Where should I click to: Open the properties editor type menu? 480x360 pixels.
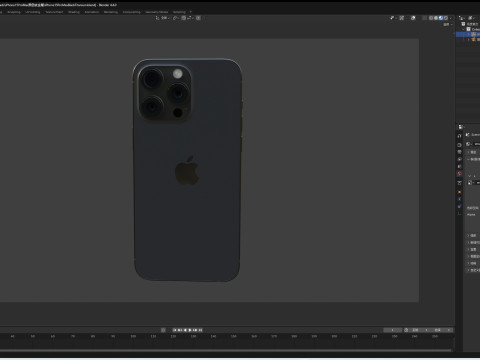point(461,127)
